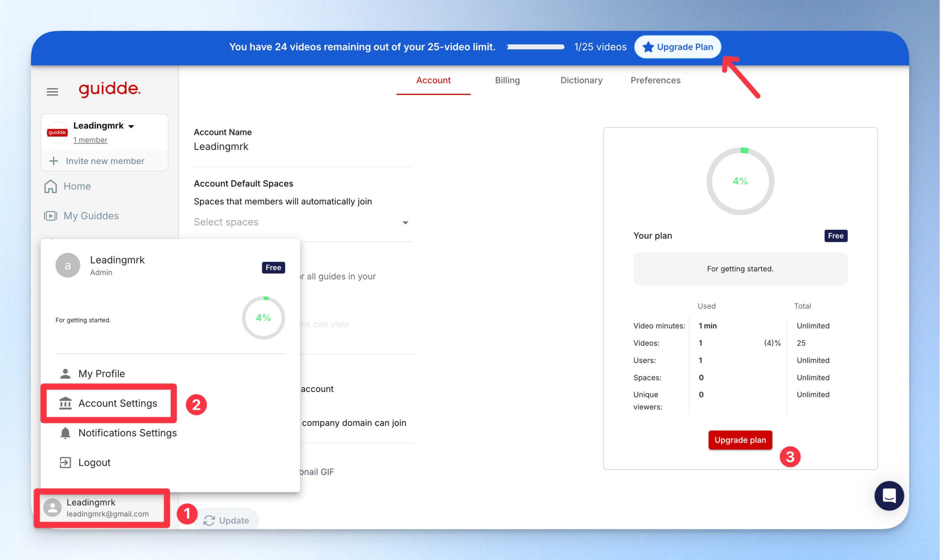Open the 1 member link
This screenshot has width=940, height=560.
pyautogui.click(x=90, y=139)
